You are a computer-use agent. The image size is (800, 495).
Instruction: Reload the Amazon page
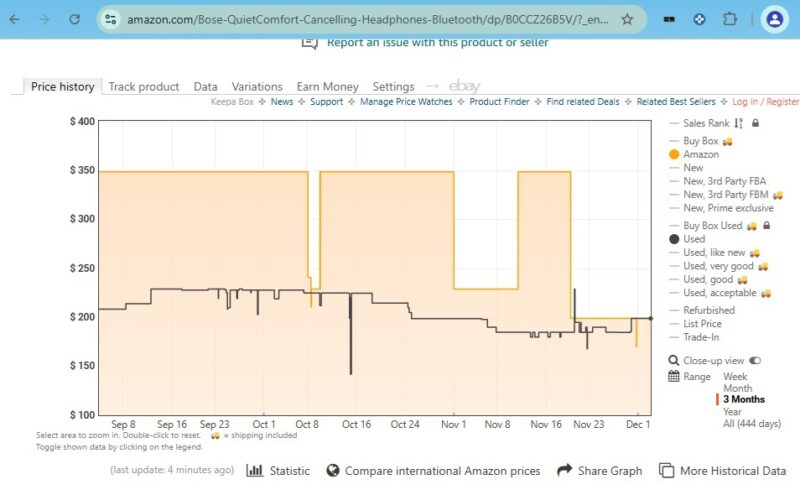74,19
